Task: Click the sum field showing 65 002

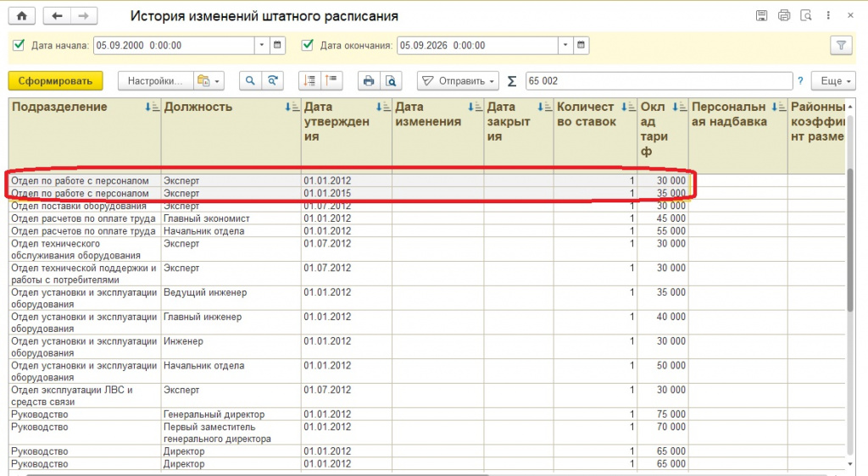Action: click(x=659, y=80)
